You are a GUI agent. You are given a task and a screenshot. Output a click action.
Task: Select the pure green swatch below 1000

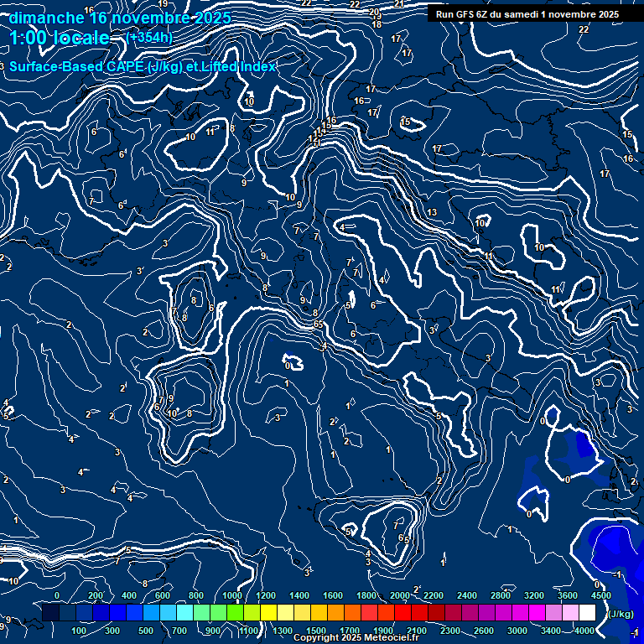235,612
